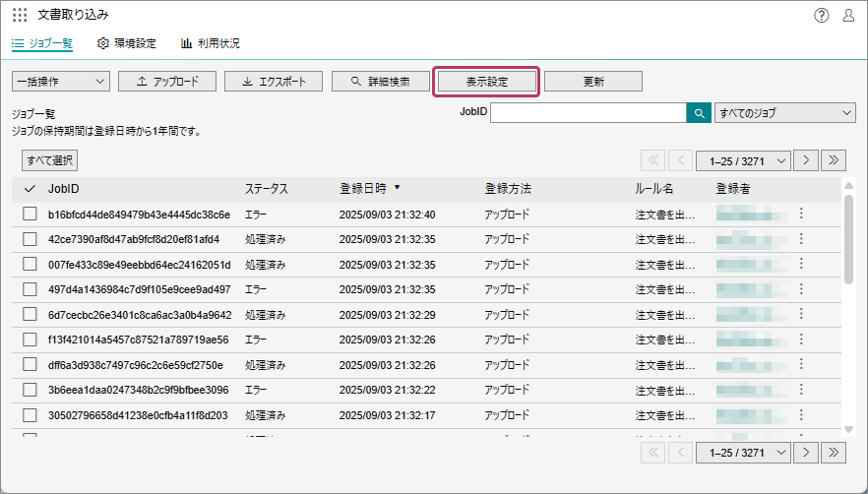
Task: Open row menu for job 007fe433c89e49eebbd64ec24162051d
Action: [801, 264]
